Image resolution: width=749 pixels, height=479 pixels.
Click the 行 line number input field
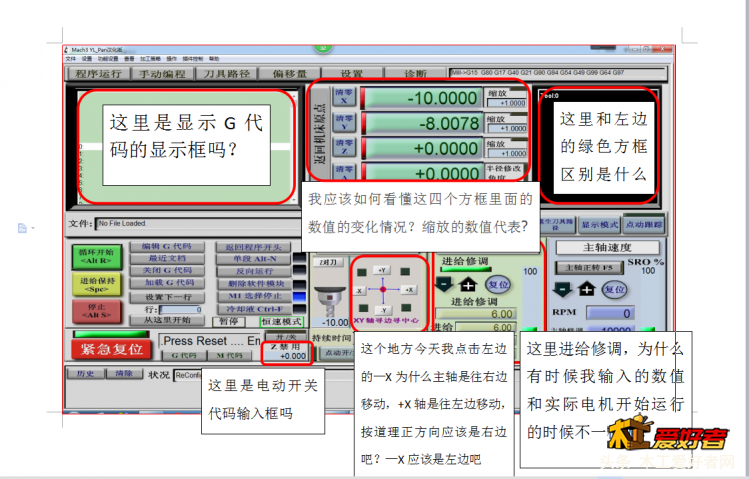coord(181,309)
